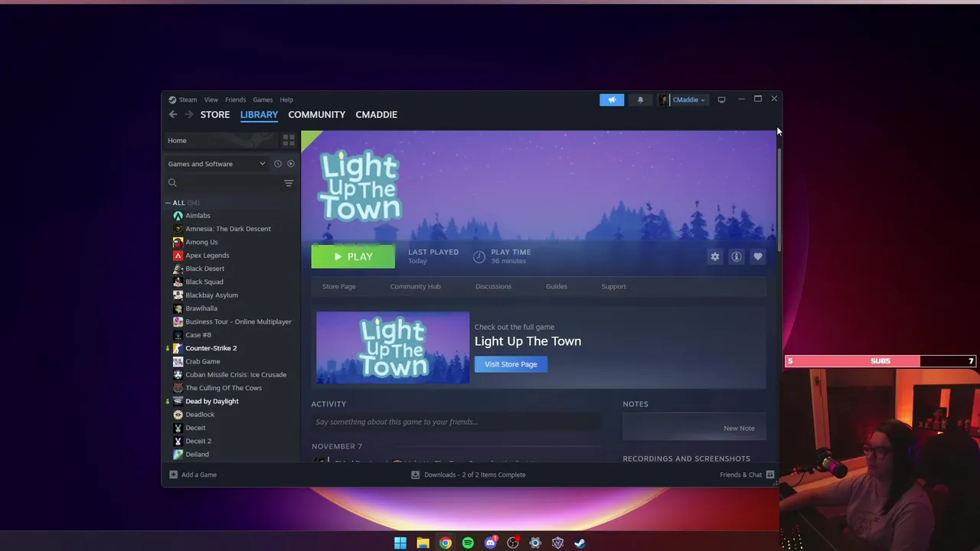The height and width of the screenshot is (551, 980).
Task: Switch to library grid collections view
Action: point(289,140)
